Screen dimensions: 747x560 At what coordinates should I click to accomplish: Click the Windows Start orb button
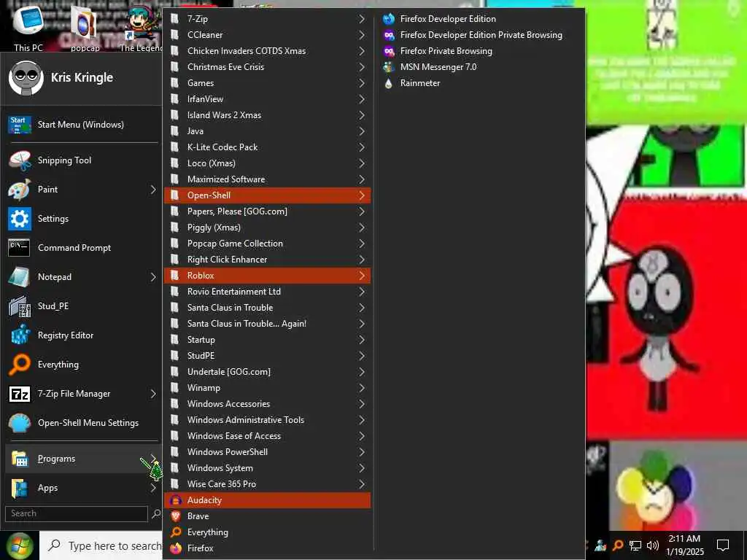[x=20, y=545]
